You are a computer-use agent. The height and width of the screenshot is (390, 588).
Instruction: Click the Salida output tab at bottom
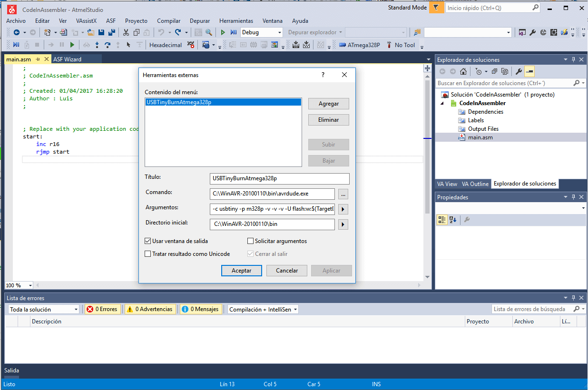coord(12,370)
